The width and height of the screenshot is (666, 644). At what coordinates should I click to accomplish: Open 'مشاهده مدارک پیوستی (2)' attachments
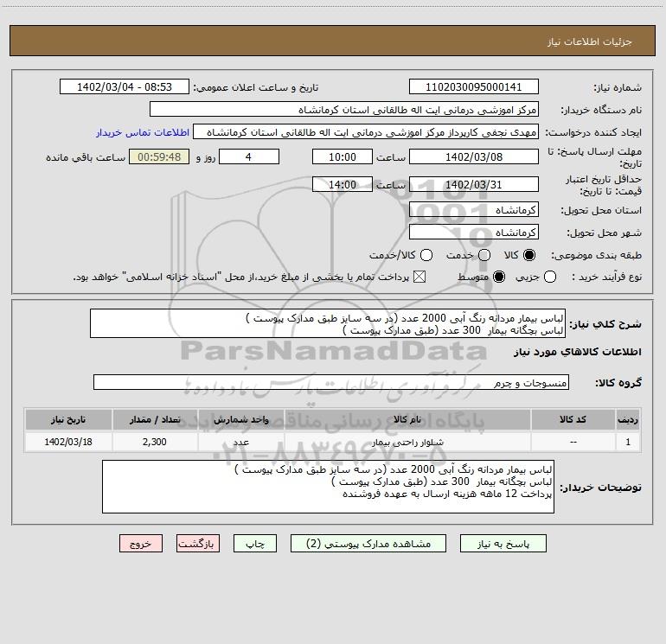(368, 544)
